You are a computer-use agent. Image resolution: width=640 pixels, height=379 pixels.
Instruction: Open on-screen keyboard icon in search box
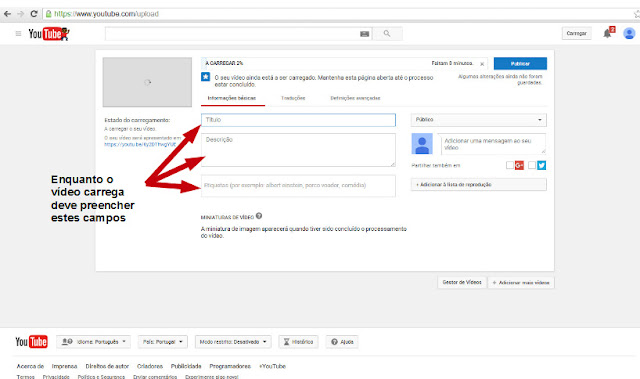click(364, 34)
